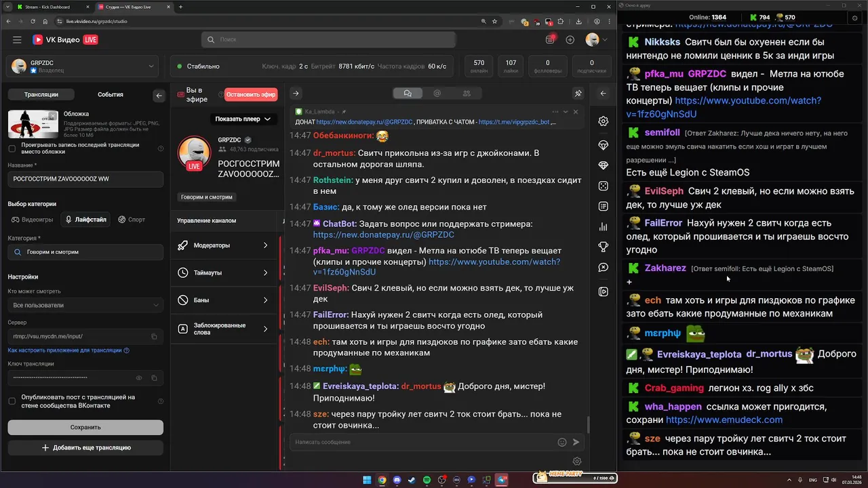Image resolution: width=868 pixels, height=488 pixels.
Task: Open help for stream application setup
Action: tap(126, 350)
